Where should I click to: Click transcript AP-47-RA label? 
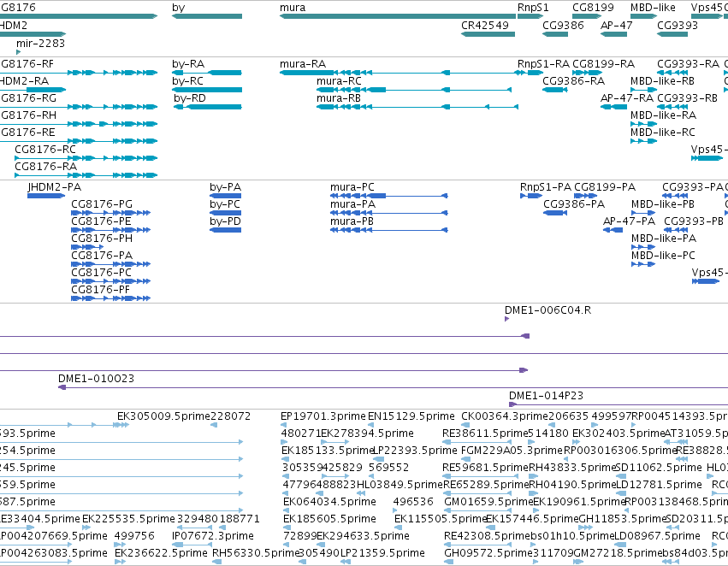[x=627, y=98]
